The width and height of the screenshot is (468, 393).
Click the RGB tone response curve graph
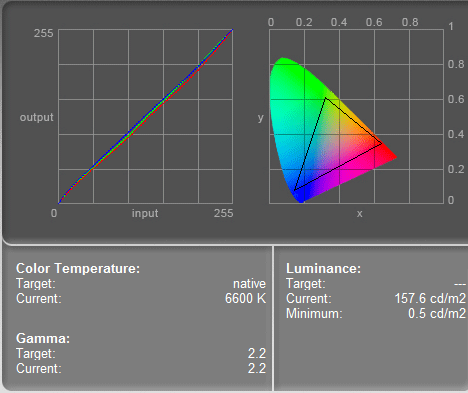click(145, 116)
